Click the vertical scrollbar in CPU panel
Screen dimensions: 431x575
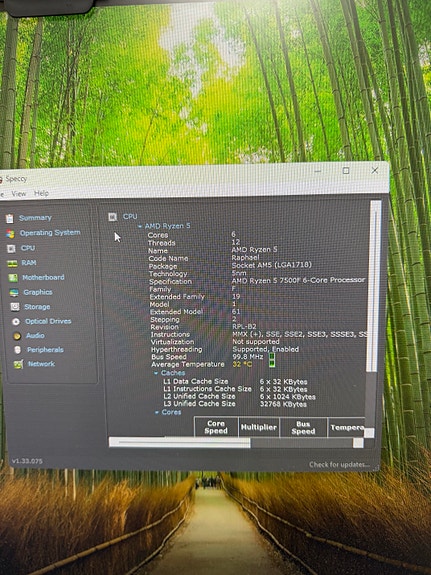tap(374, 286)
